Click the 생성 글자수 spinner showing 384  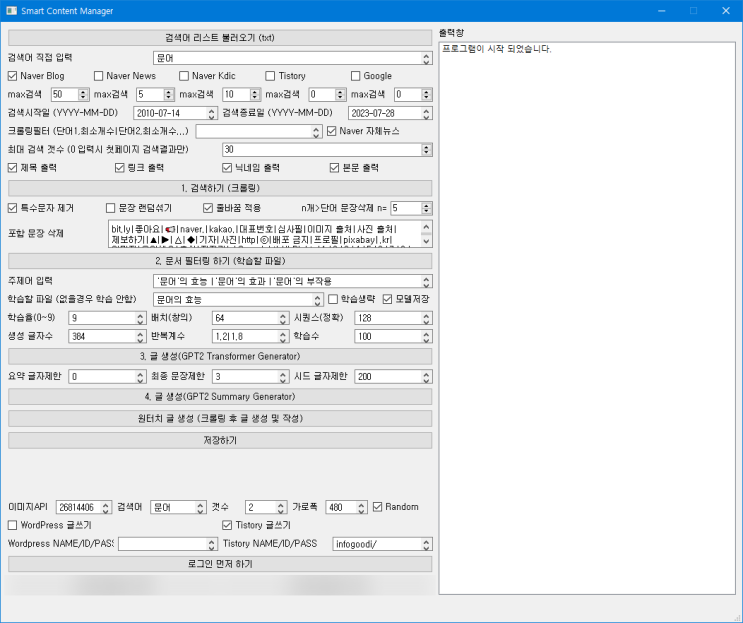point(107,336)
